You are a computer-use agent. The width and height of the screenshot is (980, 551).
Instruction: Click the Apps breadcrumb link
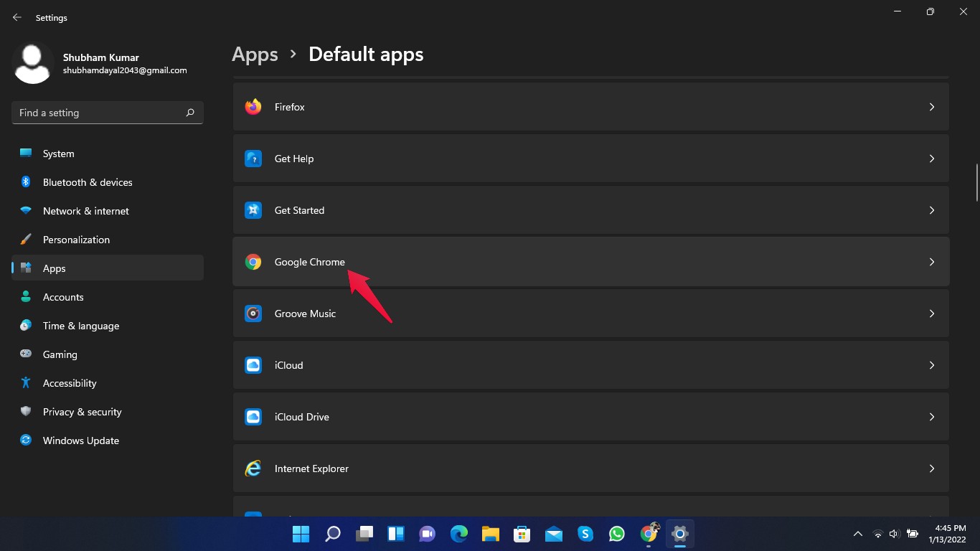pos(255,55)
